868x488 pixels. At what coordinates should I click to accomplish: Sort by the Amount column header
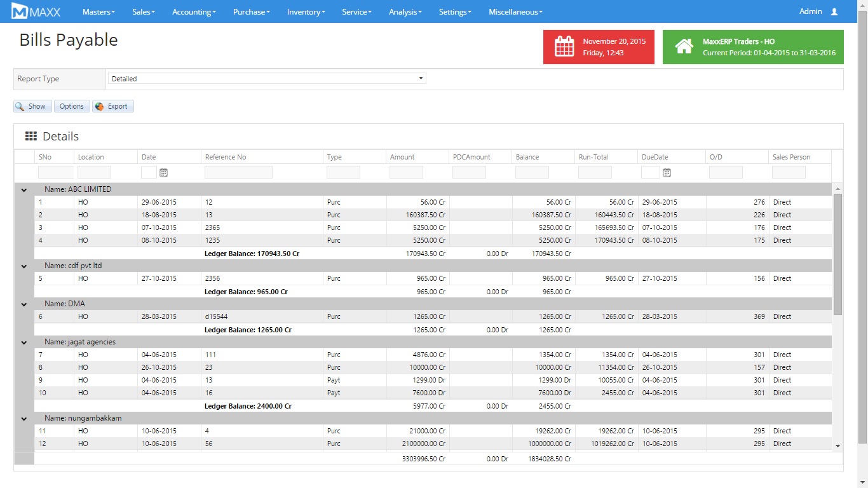(x=402, y=157)
